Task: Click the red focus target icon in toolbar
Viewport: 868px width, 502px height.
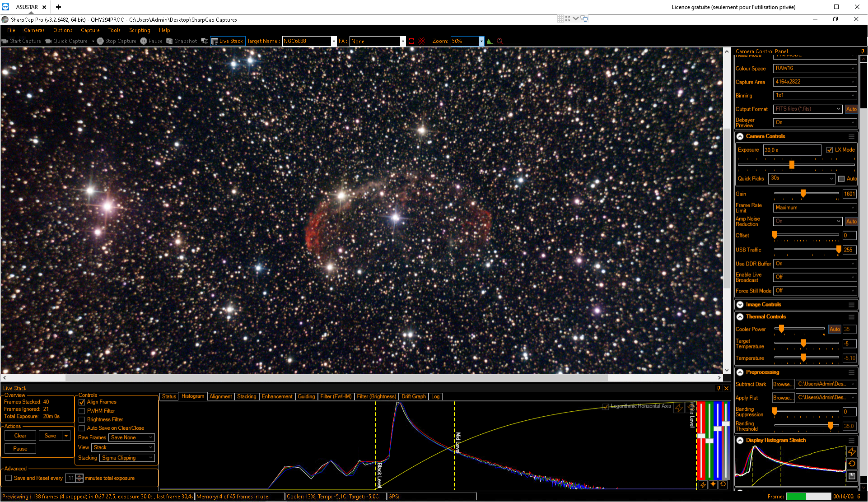Action: point(499,41)
